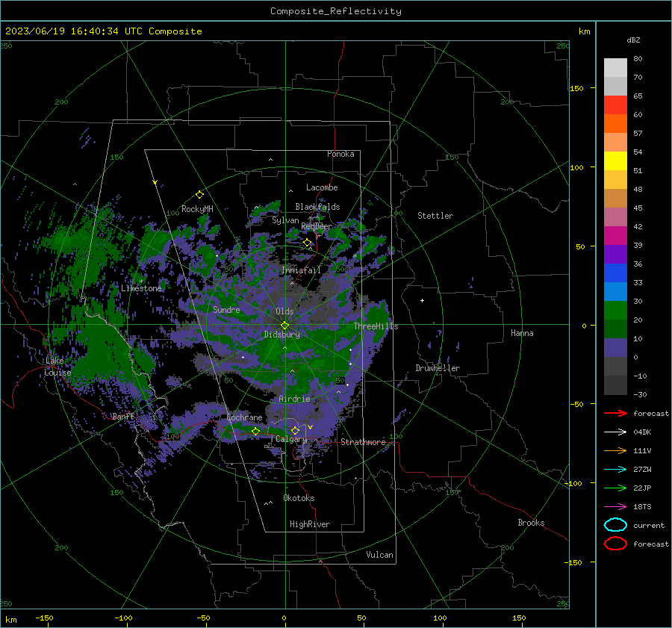The image size is (672, 628).
Task: Click the yellow diamond marker near Cochrane
Action: (x=255, y=431)
